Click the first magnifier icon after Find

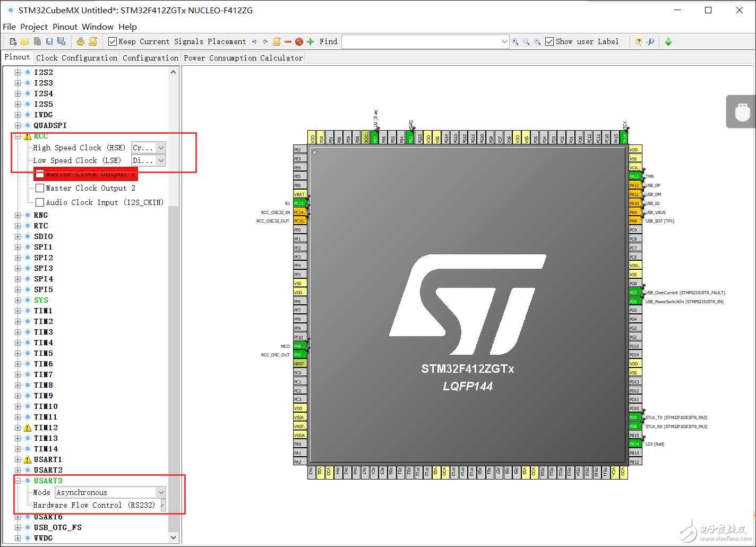click(515, 41)
